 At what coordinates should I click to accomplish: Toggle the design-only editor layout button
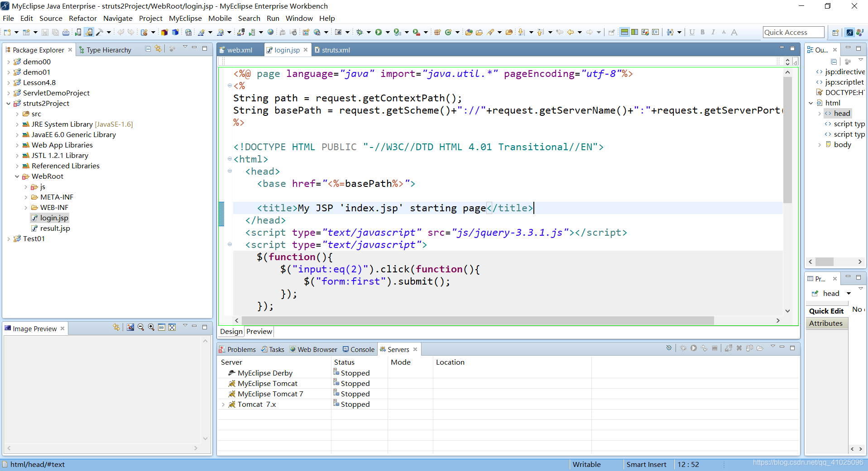coord(645,32)
